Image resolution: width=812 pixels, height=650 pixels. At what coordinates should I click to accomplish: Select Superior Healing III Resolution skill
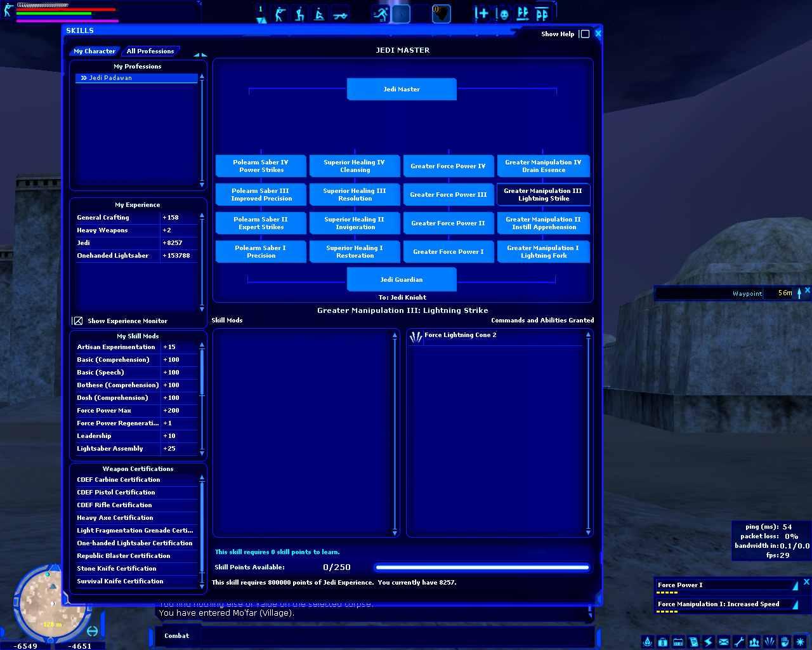(355, 194)
